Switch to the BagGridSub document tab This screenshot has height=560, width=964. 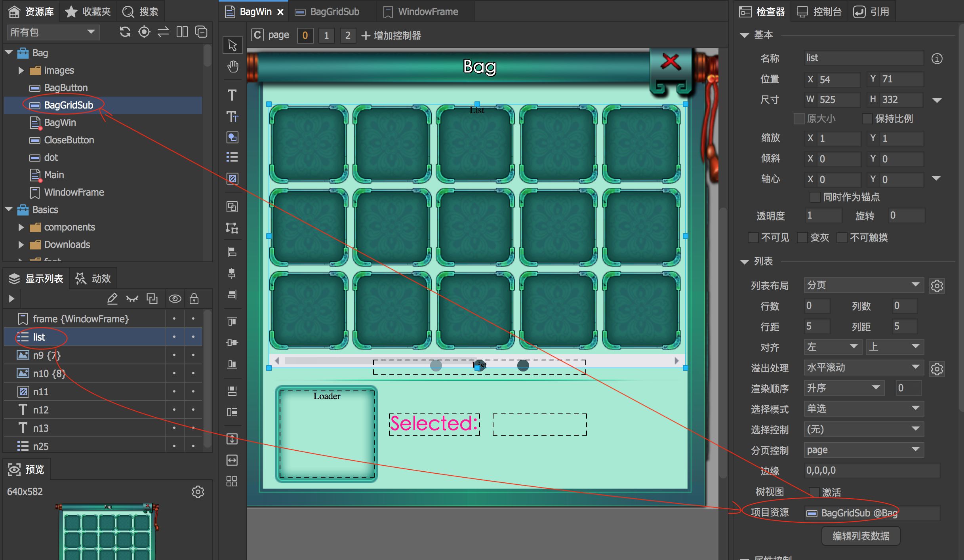pos(334,12)
